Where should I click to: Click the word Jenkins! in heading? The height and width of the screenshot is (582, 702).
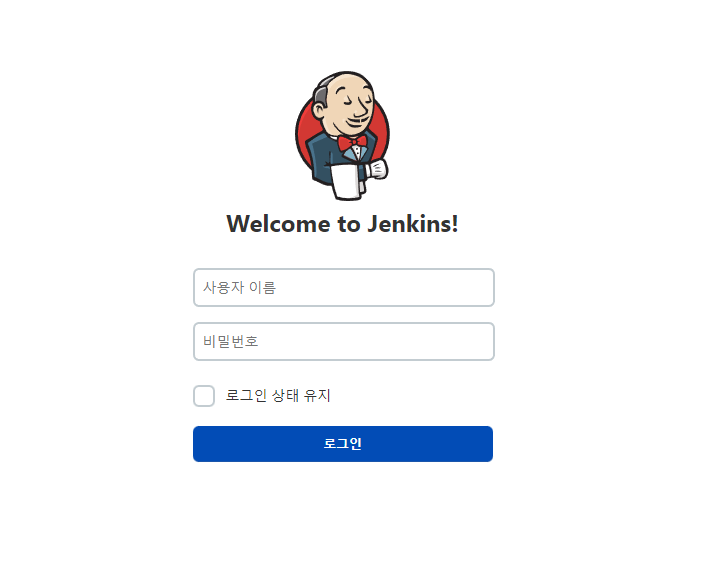[x=413, y=224]
